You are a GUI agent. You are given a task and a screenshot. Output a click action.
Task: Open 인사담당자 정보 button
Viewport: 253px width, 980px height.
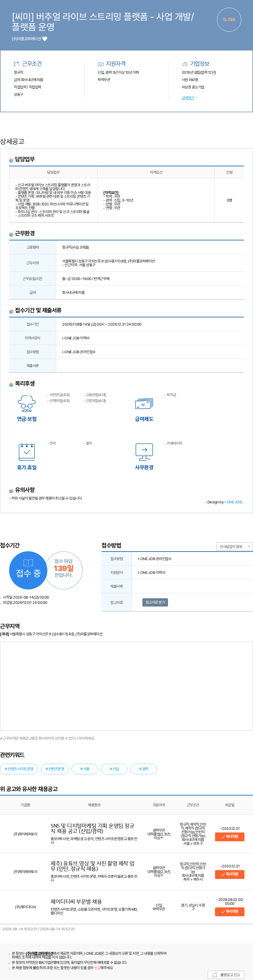click(x=234, y=546)
